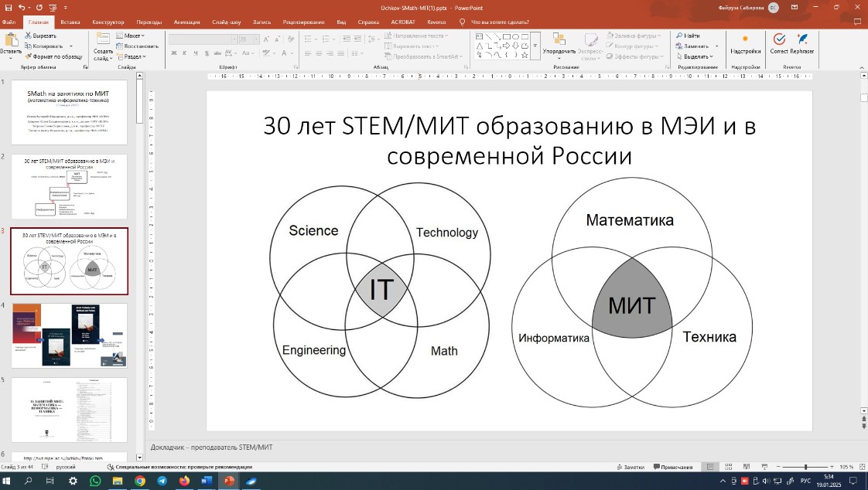The width and height of the screenshot is (868, 490).
Task: Open the Correct tool in Reverso group
Action: pyautogui.click(x=779, y=43)
